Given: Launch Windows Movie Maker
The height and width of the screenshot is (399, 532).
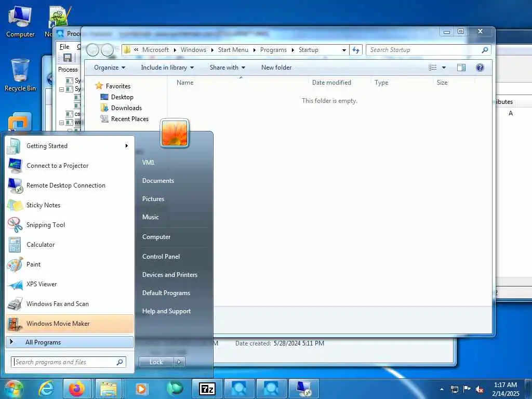Looking at the screenshot, I should tap(70, 324).
